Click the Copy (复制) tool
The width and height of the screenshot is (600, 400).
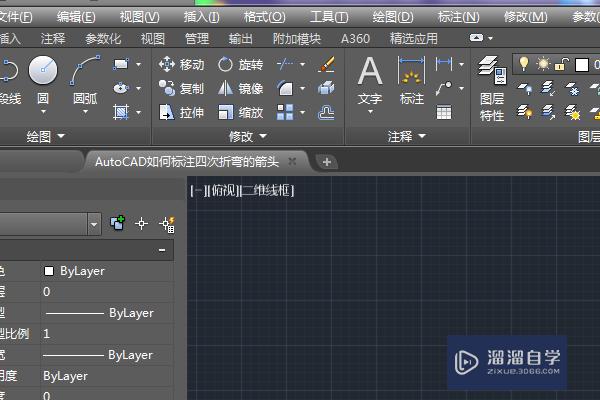click(x=181, y=88)
